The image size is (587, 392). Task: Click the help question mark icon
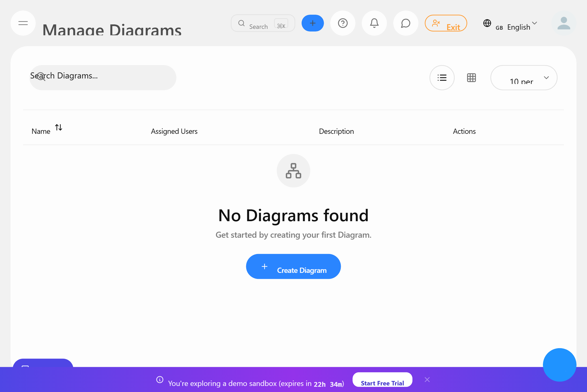click(343, 23)
